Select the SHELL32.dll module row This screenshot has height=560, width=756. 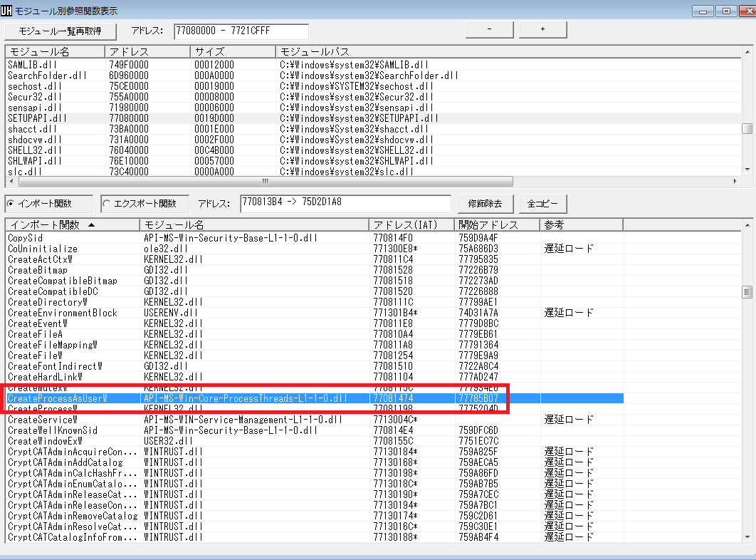point(374,150)
